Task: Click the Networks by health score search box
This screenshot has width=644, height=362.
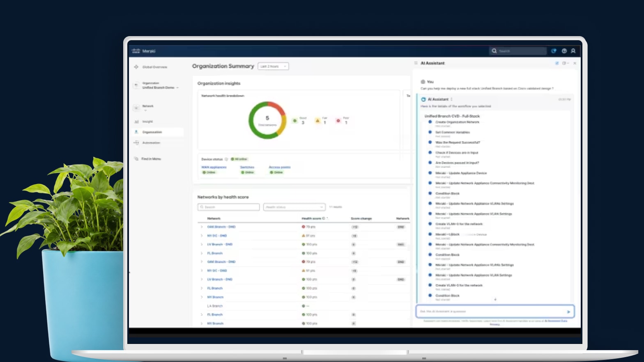Action: point(229,207)
